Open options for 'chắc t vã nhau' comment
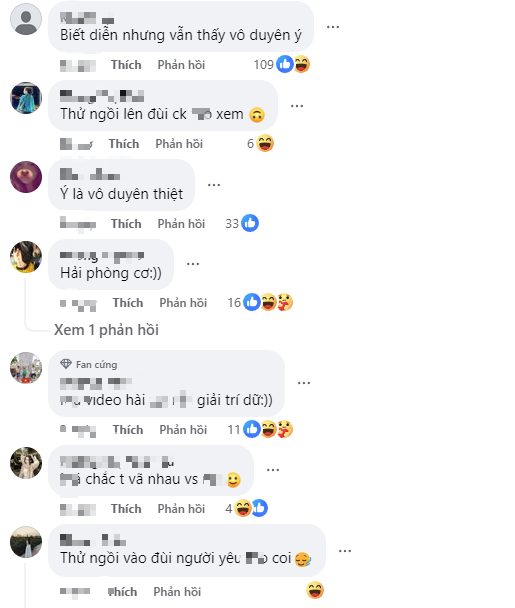 pyautogui.click(x=273, y=470)
